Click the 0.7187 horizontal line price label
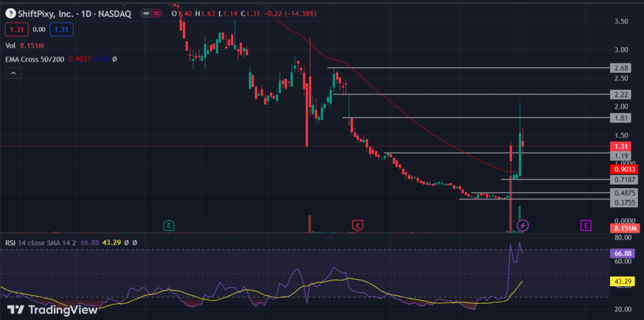Image resolution: width=644 pixels, height=320 pixels. point(624,180)
